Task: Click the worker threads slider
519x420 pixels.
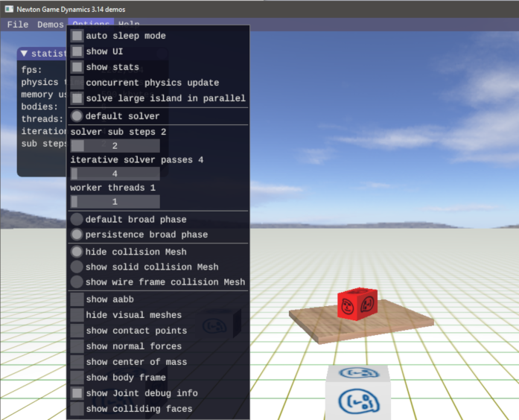Action: coord(115,202)
